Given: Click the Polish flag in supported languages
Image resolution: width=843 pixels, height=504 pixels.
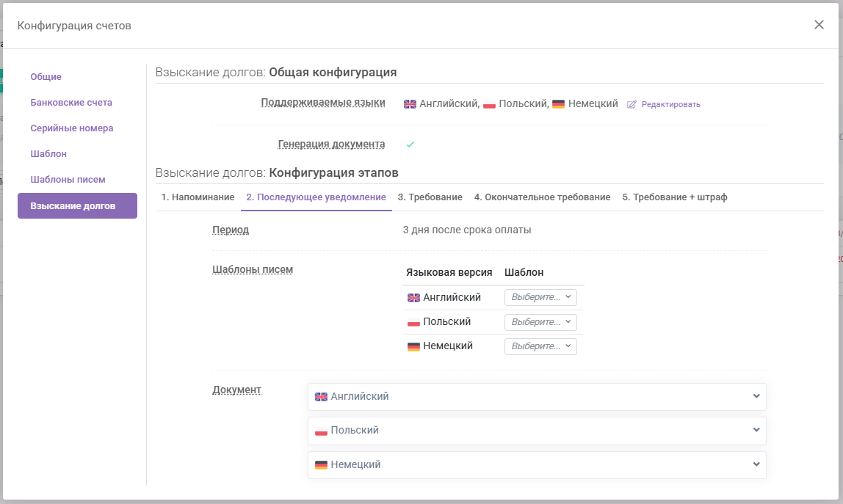Looking at the screenshot, I should click(489, 104).
